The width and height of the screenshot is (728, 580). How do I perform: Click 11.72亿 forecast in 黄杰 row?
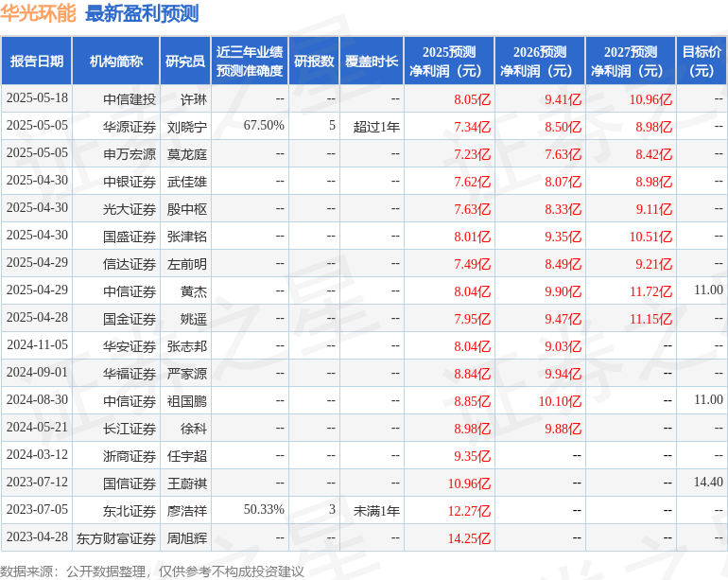click(x=650, y=290)
